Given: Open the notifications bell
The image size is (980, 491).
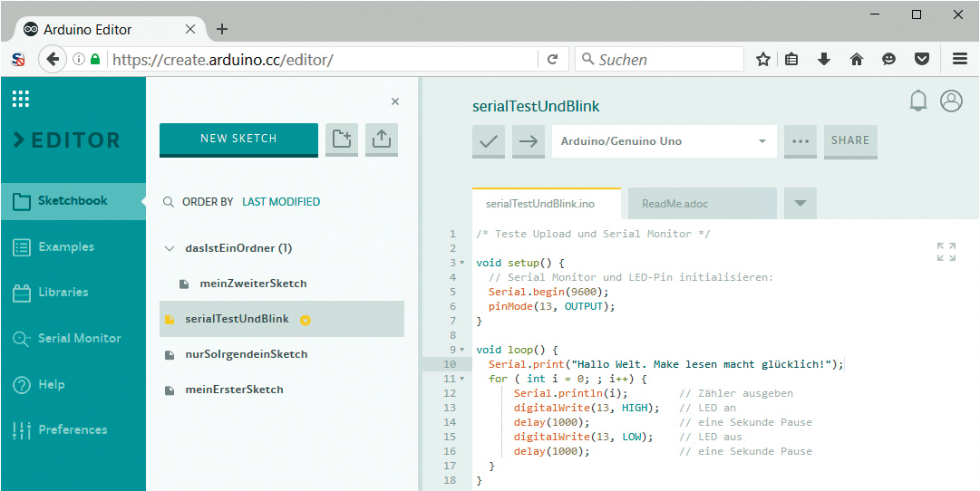Looking at the screenshot, I should pos(918,101).
